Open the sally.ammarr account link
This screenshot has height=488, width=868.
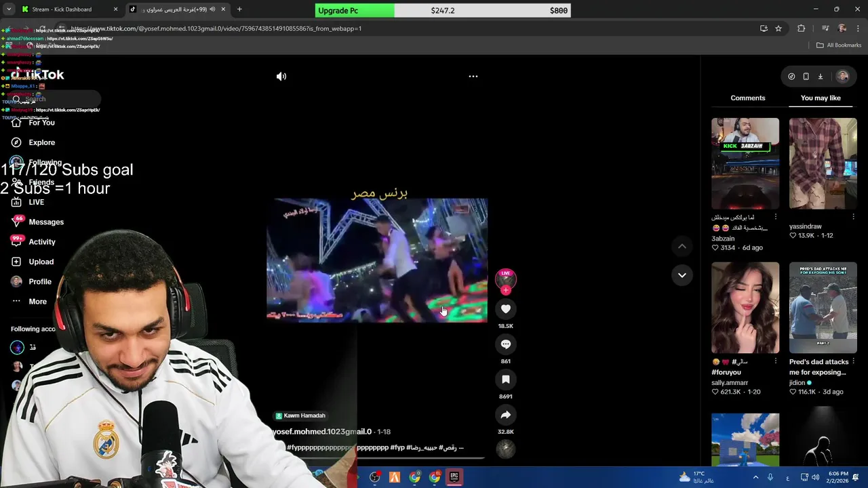pos(730,383)
